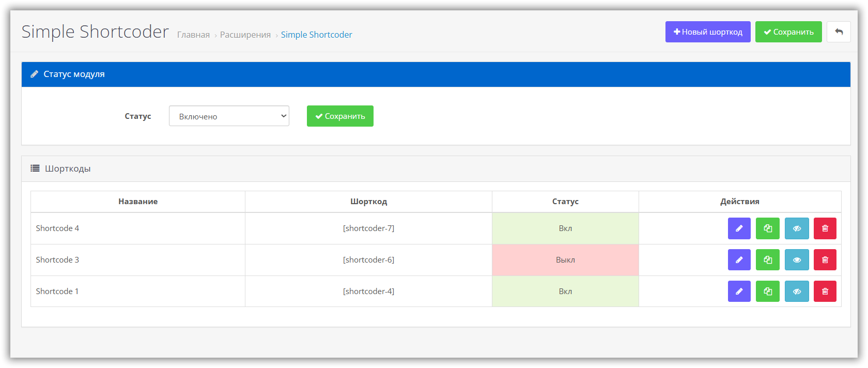Image resolution: width=868 pixels, height=368 pixels.
Task: Enable Shortcode 3 via eye icon
Action: (x=797, y=260)
